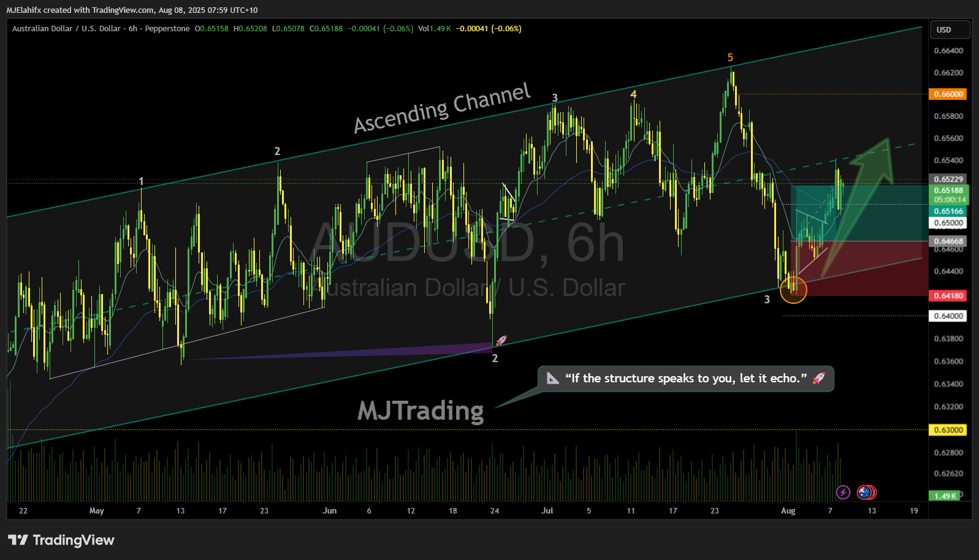The width and height of the screenshot is (979, 560).
Task: Click the Vol 1.49K indicator legend
Action: [x=435, y=29]
